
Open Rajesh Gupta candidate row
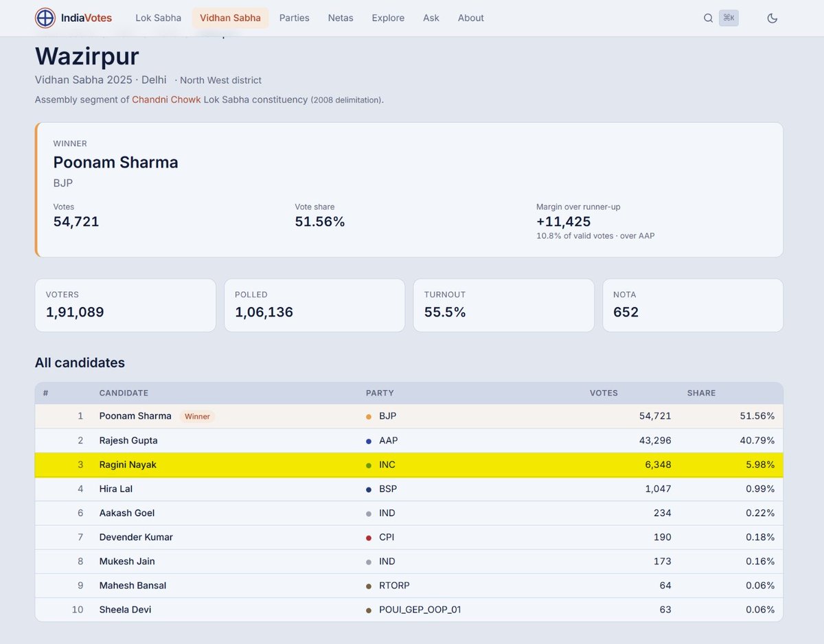(409, 440)
